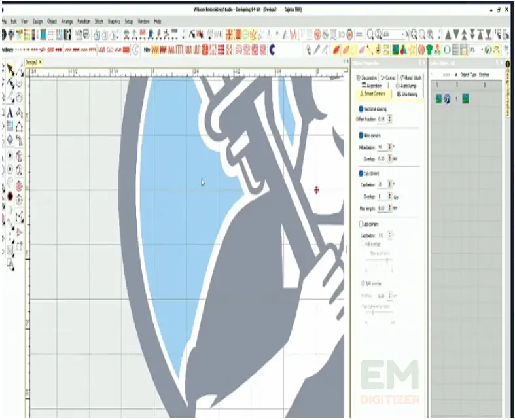Adjust Overlap stepper under Mitre below
The height and width of the screenshot is (420, 515).
pos(390,158)
